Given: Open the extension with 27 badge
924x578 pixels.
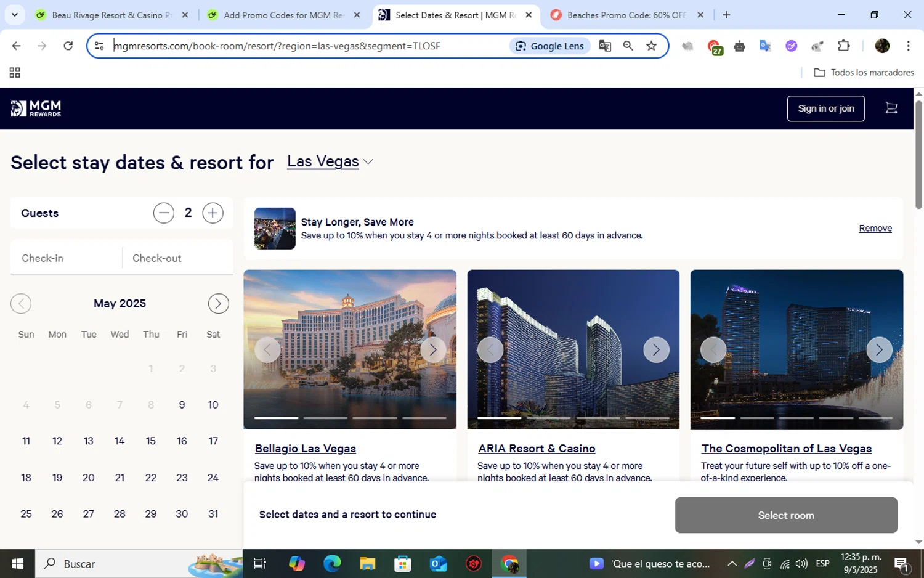Looking at the screenshot, I should point(715,47).
